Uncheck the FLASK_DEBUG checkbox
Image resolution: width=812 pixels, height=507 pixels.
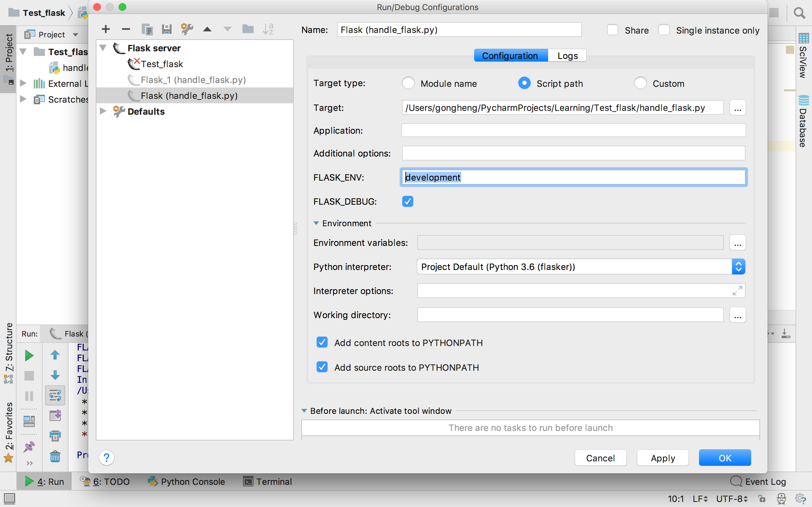407,202
